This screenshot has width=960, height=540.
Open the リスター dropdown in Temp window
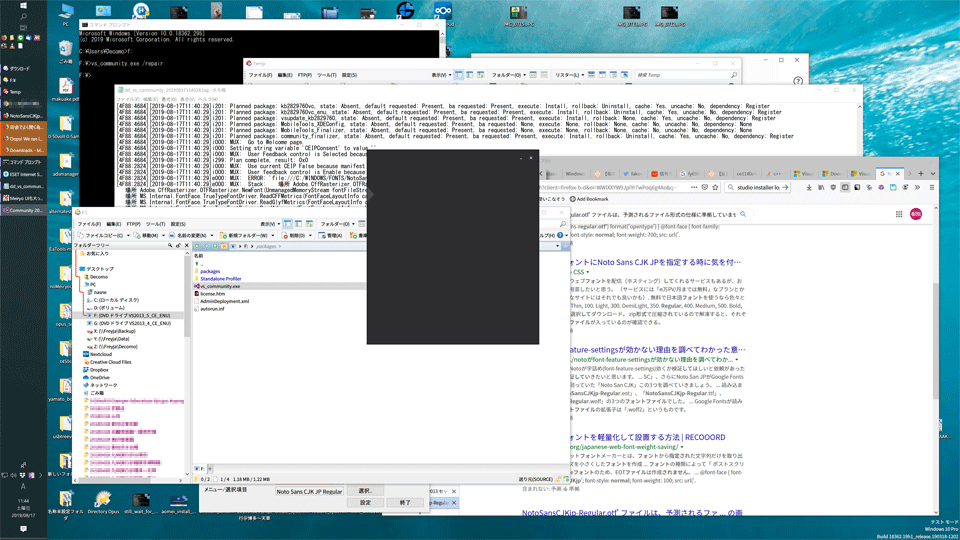coord(568,75)
